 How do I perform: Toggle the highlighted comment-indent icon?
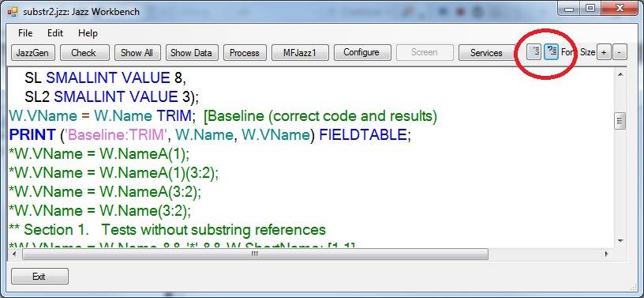551,52
